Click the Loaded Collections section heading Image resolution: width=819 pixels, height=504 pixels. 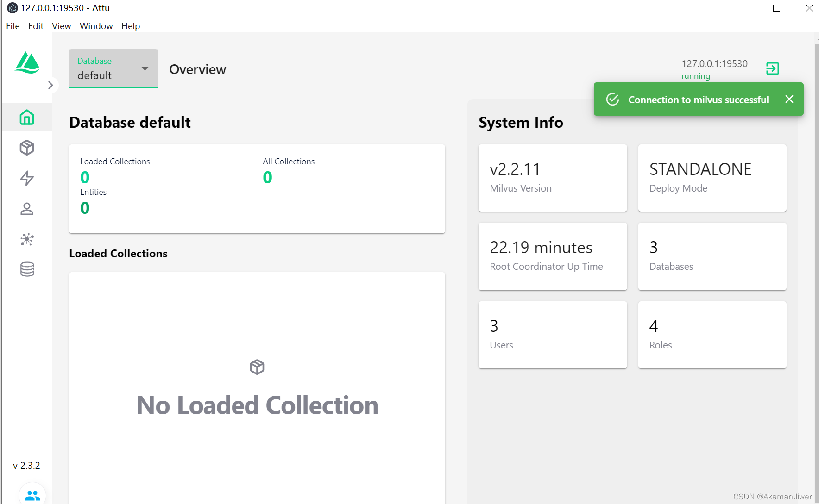click(118, 254)
